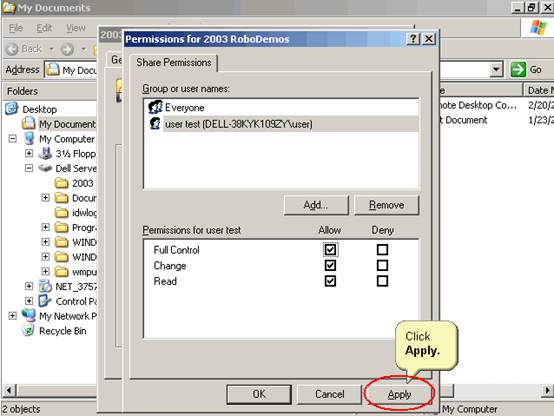Image resolution: width=554 pixels, height=416 pixels.
Task: Expand the Documents folder node
Action: [46, 198]
